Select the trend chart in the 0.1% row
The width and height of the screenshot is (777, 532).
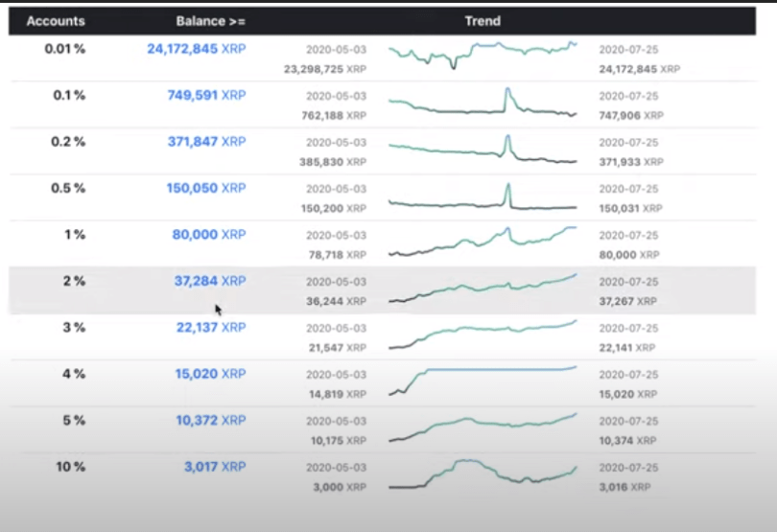pos(483,104)
